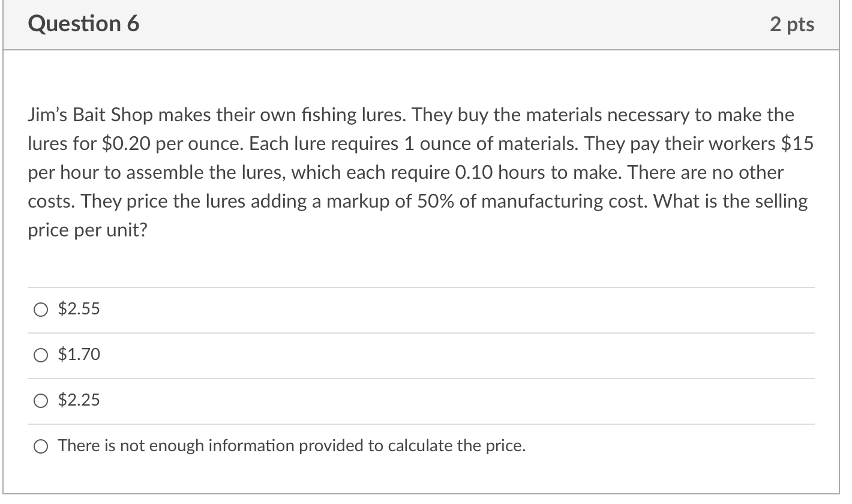The height and width of the screenshot is (504, 852).
Task: Click the 'Question 6' header title
Action: pos(83,24)
